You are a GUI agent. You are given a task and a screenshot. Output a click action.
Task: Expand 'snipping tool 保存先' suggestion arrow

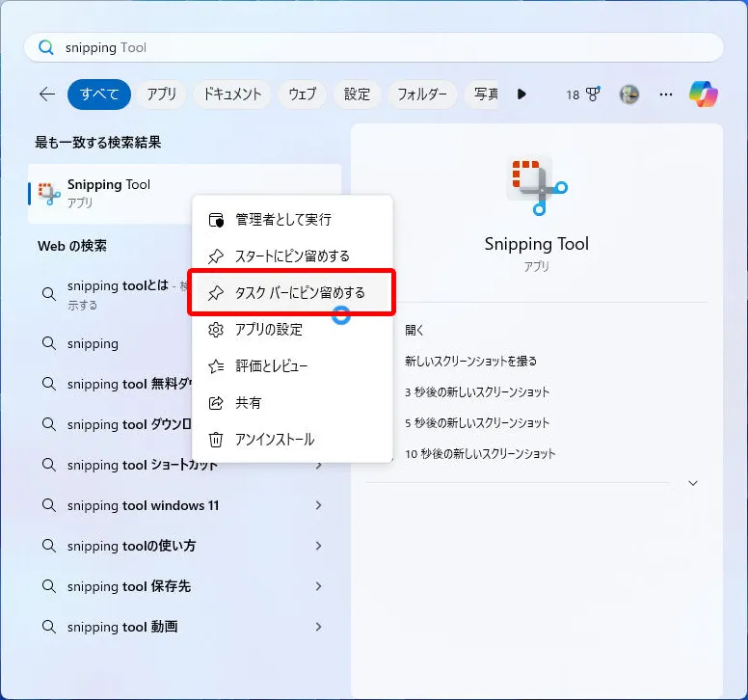pos(319,586)
